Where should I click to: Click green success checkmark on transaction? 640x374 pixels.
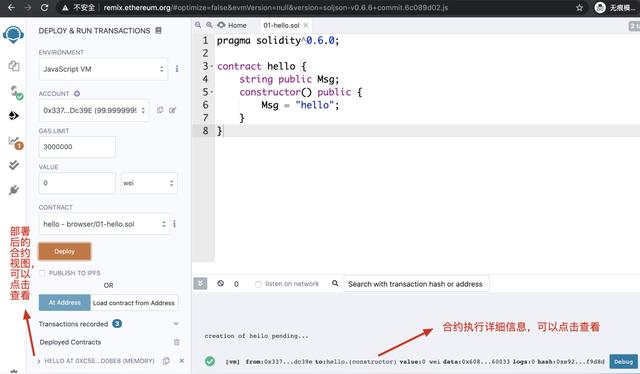pos(210,361)
